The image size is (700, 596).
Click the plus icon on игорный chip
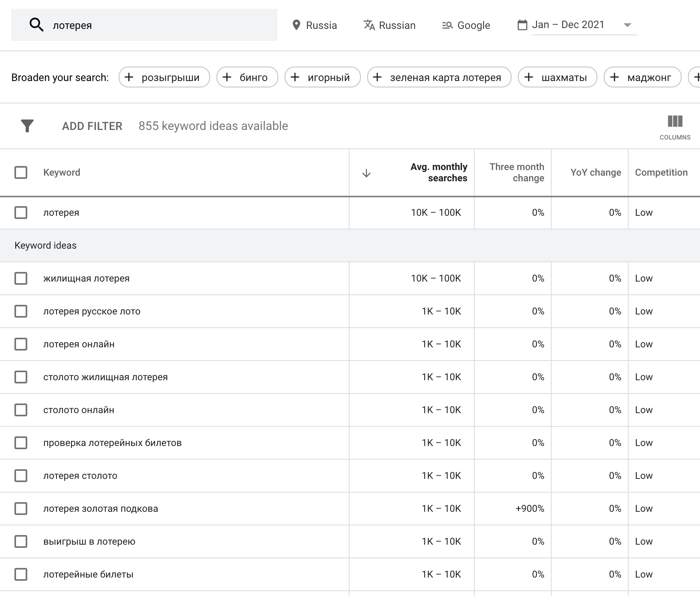point(295,77)
